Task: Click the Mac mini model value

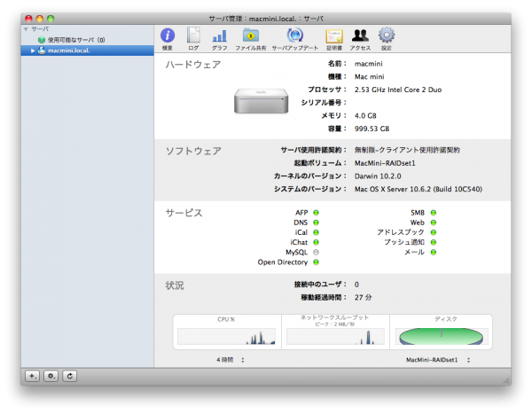Action: point(369,77)
